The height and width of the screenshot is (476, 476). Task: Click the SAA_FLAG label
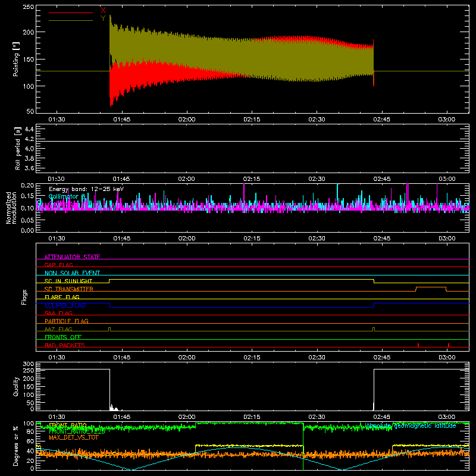click(x=58, y=313)
